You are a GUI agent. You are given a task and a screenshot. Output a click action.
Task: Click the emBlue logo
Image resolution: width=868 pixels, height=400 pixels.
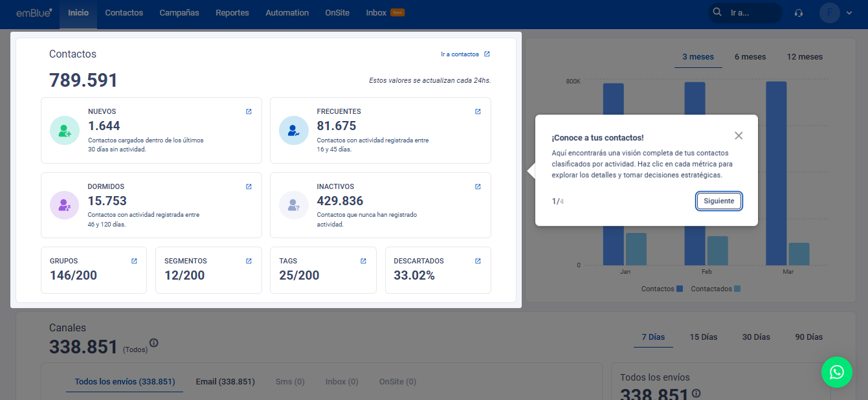point(34,12)
